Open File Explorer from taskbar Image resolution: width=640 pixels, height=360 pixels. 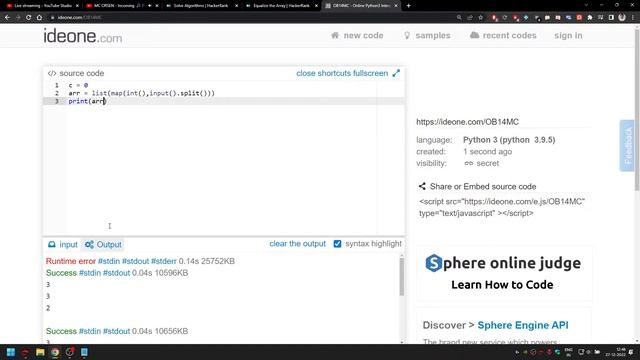(x=40, y=352)
